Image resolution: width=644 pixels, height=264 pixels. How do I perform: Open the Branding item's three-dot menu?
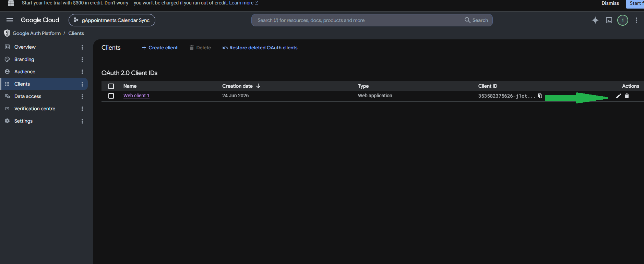coord(82,60)
